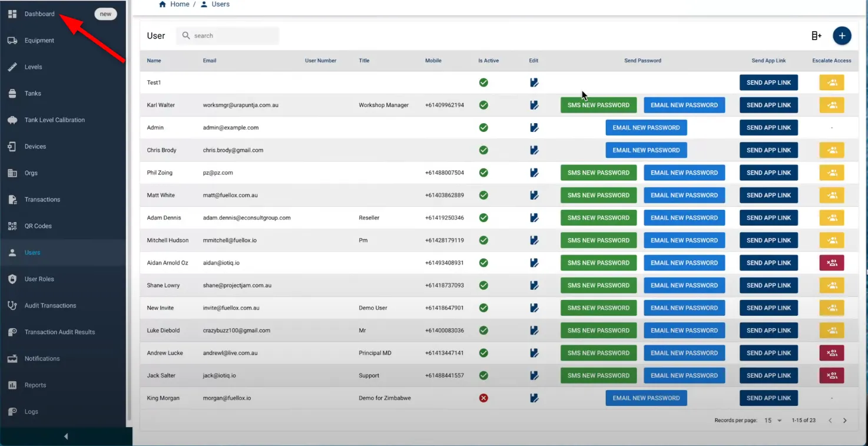868x446 pixels.
Task: Email new password to Admin
Action: pyautogui.click(x=646, y=128)
